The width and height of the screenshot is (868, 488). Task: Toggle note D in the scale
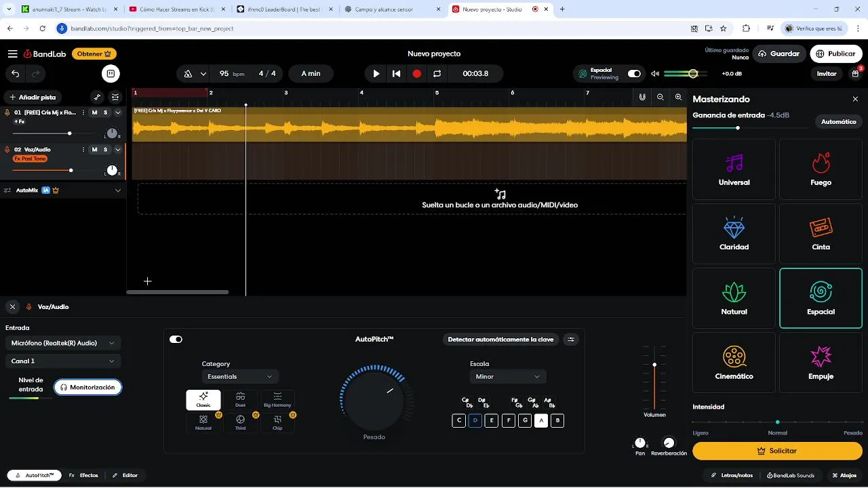475,420
